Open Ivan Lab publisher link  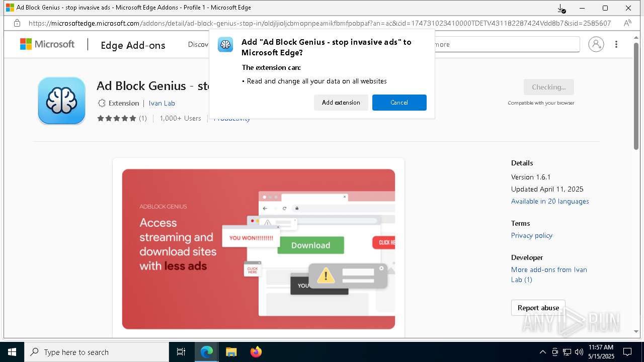pyautogui.click(x=162, y=103)
